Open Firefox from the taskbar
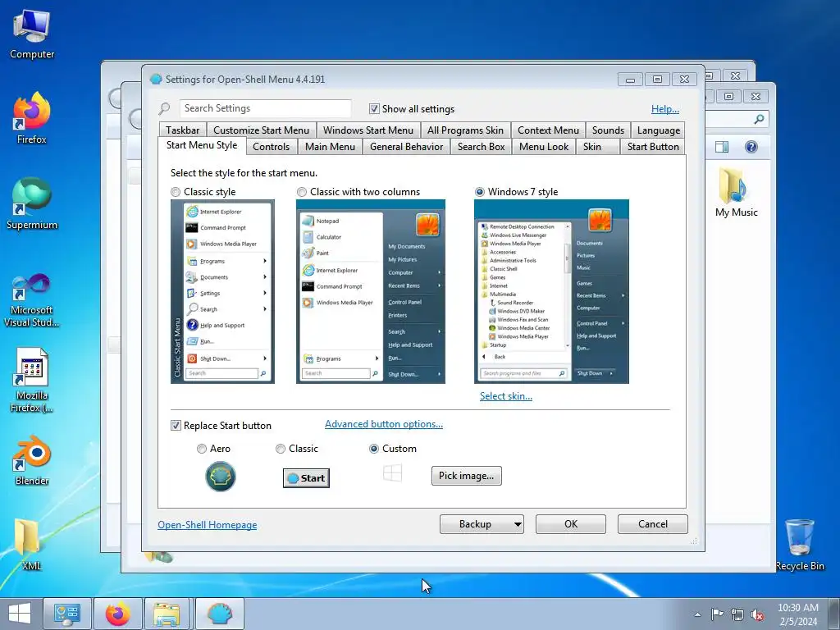Screen dimensions: 840x630 click(118, 614)
